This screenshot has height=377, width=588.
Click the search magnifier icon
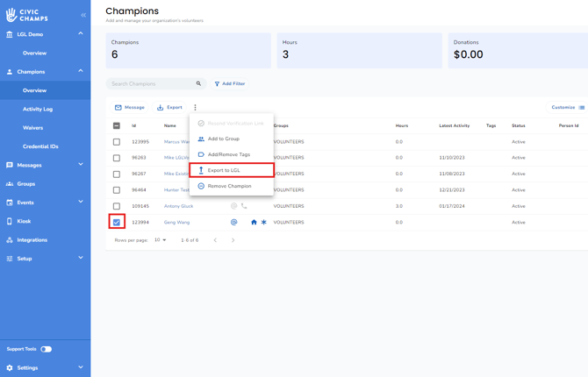(198, 83)
